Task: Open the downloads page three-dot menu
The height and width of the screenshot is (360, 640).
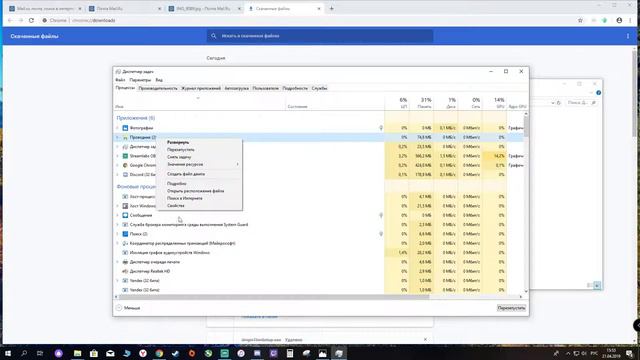Action: 628,36
